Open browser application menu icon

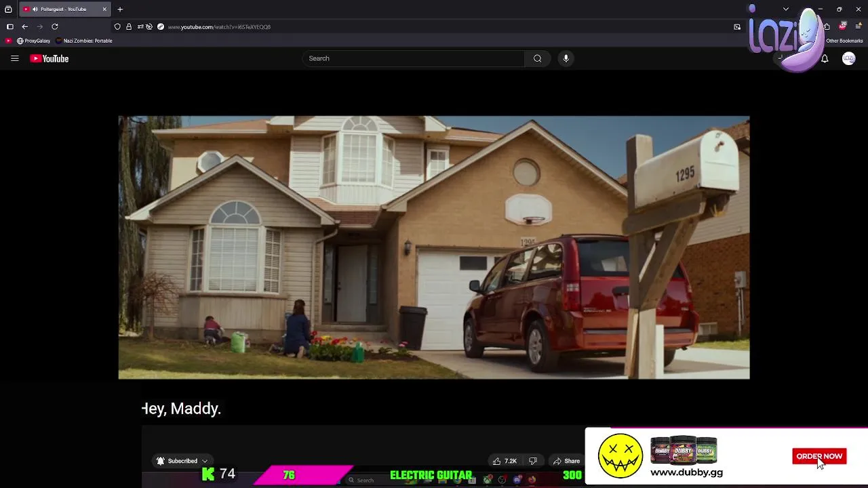click(858, 26)
